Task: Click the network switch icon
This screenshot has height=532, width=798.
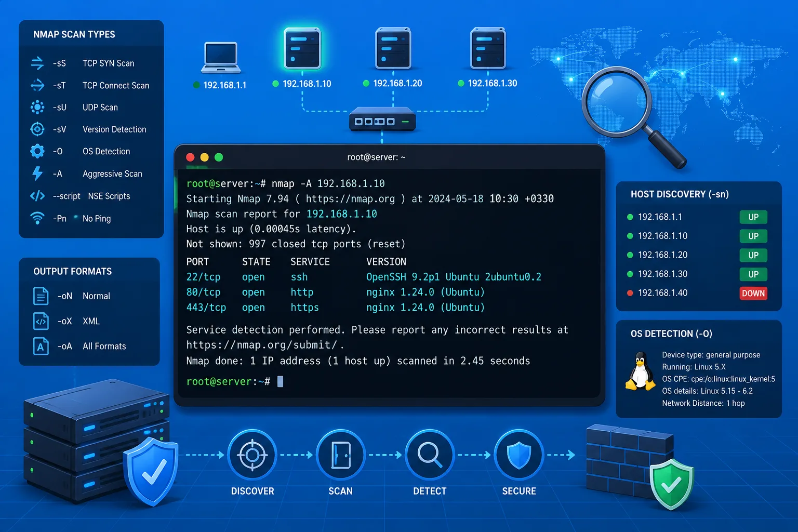Action: coord(382,119)
